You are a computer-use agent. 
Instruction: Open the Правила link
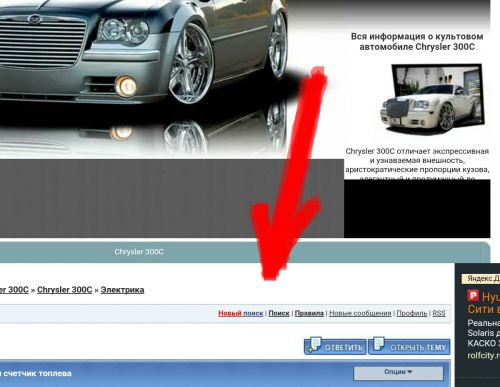click(309, 313)
